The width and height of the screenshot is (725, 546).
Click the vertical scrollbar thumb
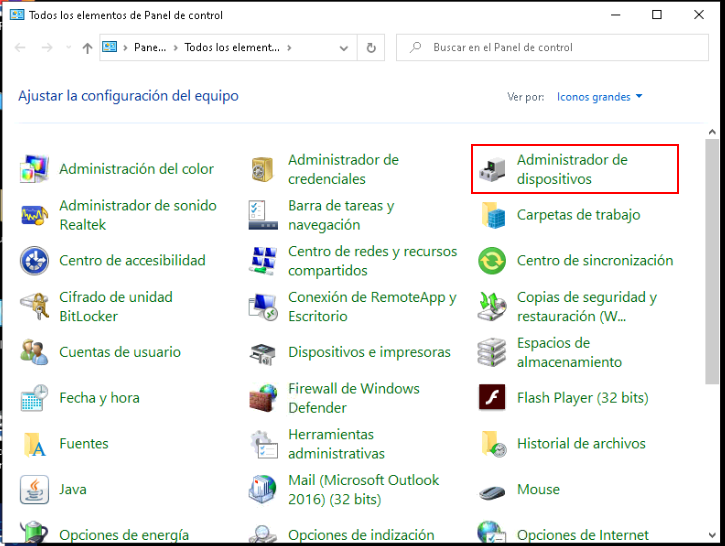(712, 261)
